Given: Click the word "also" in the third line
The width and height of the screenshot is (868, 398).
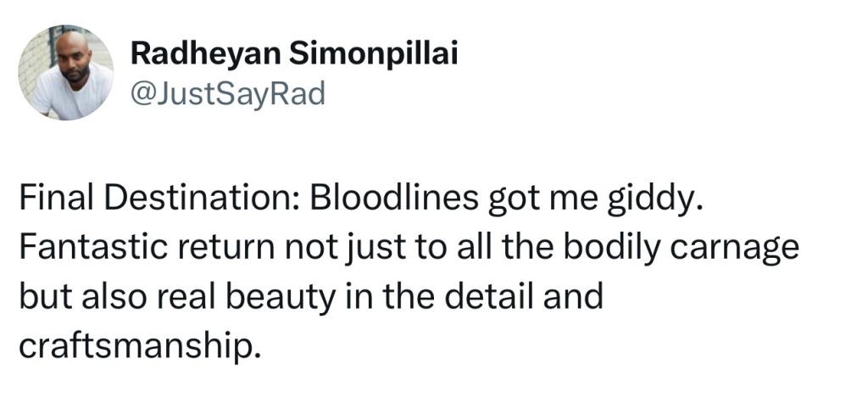Looking at the screenshot, I should coord(115,297).
